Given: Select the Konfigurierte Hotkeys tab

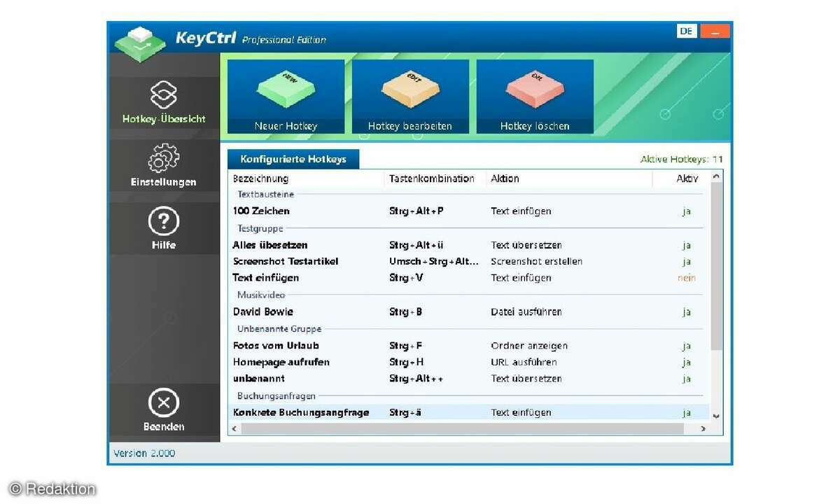Looking at the screenshot, I should coord(293,159).
